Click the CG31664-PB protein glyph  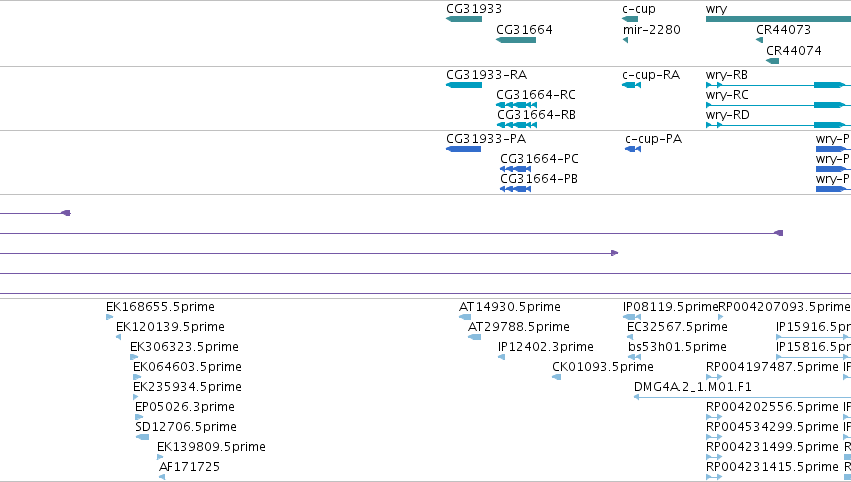click(516, 189)
